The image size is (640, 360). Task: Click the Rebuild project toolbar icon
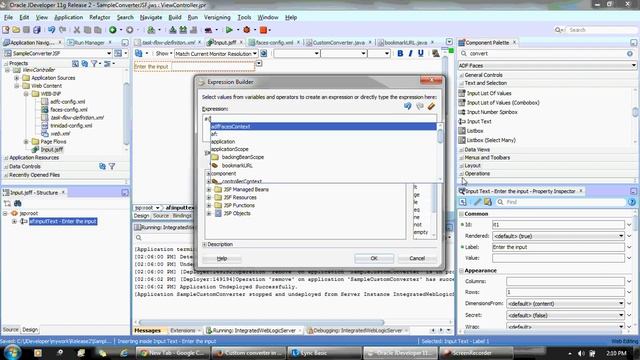(183, 30)
